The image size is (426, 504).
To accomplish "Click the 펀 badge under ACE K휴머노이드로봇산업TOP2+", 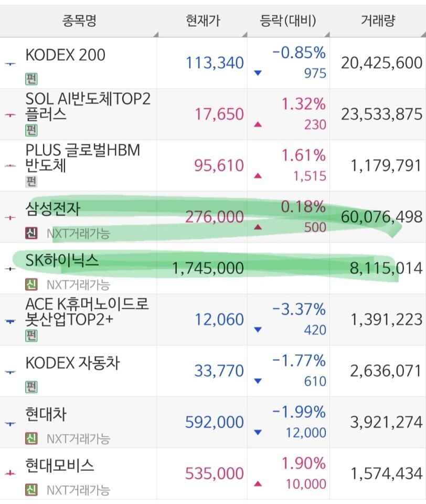I will 31,336.
